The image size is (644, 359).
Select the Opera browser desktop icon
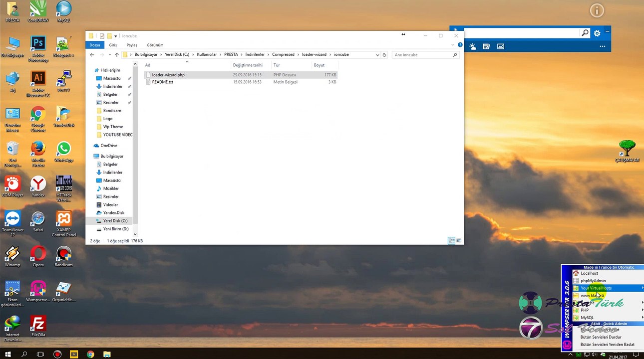click(x=38, y=257)
